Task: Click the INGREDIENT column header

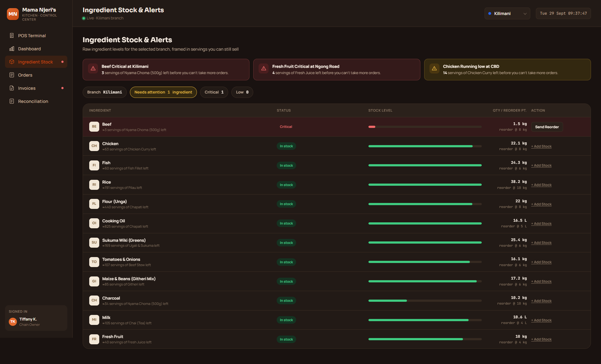Action: pos(100,110)
